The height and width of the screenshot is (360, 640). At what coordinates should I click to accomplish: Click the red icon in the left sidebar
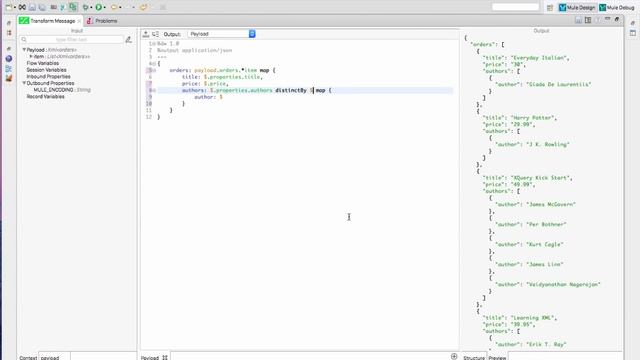[9, 32]
